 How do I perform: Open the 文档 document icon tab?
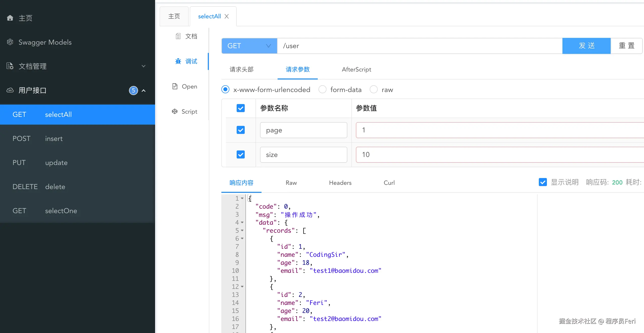pyautogui.click(x=178, y=36)
